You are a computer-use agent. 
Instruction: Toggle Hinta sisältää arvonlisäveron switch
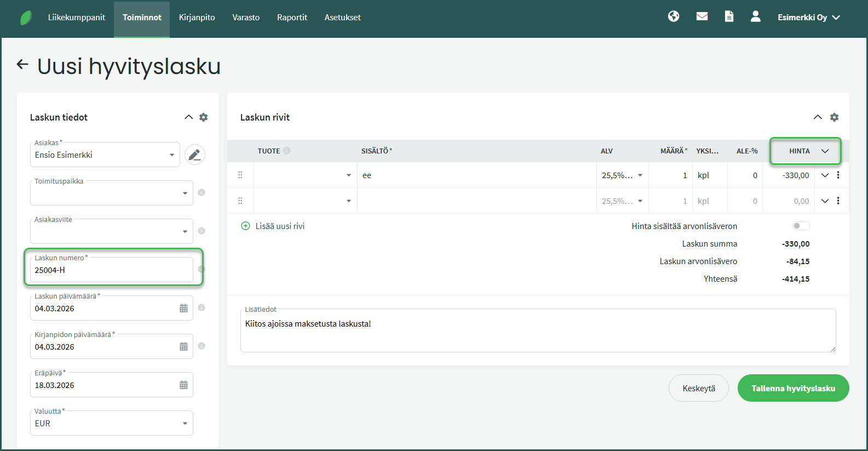click(x=800, y=226)
